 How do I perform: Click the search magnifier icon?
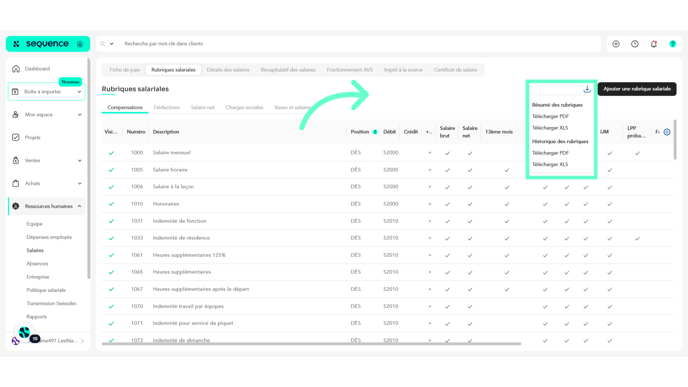pos(103,44)
